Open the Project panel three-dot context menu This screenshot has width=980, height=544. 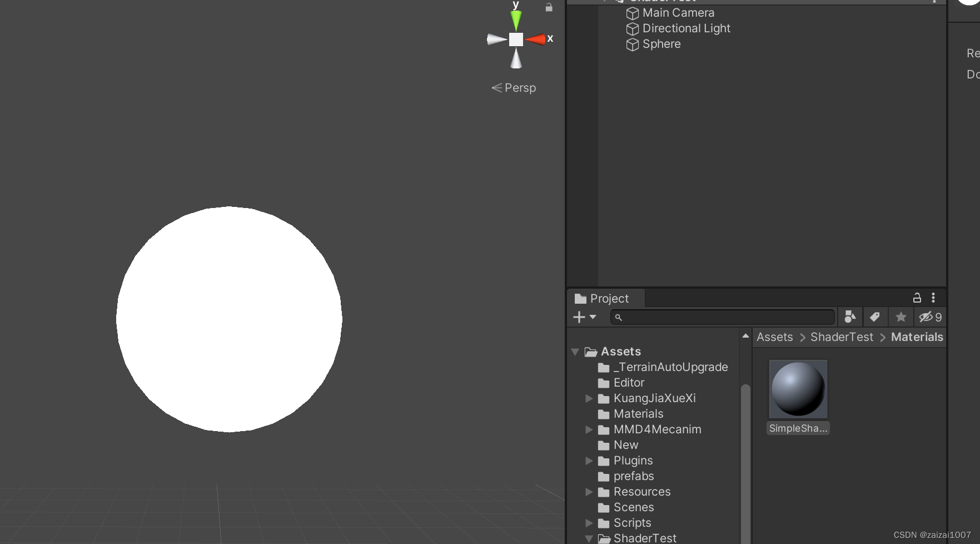pos(933,298)
